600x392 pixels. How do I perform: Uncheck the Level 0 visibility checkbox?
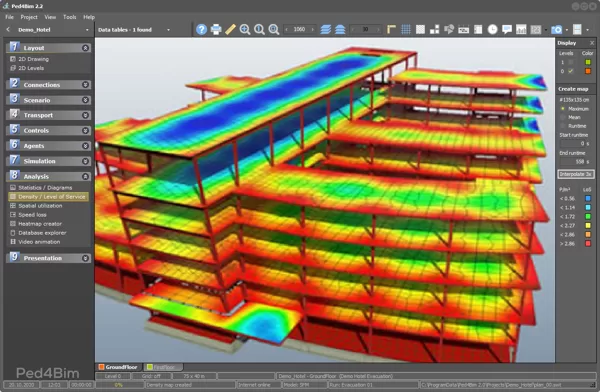(571, 71)
